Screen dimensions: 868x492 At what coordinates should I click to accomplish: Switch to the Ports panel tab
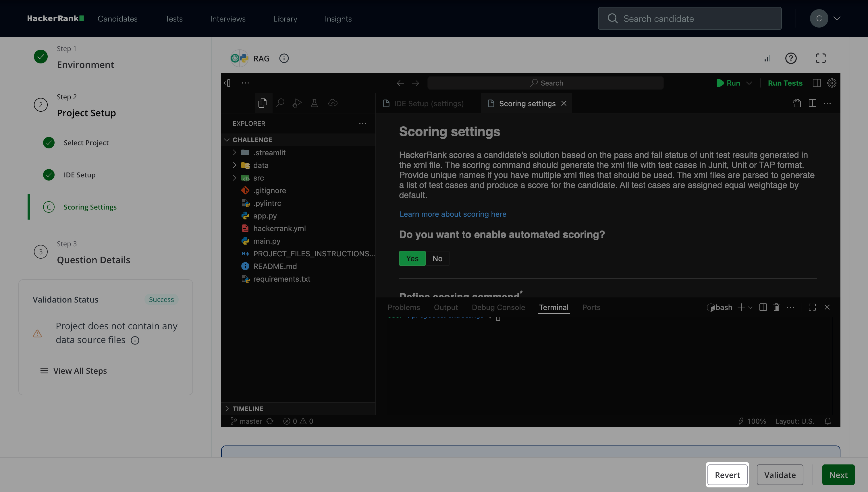click(x=591, y=307)
